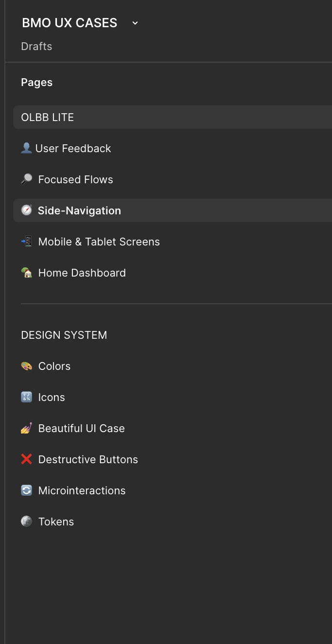332x644 pixels.
Task: Click the moon emoji beside Tokens
Action: point(27,522)
